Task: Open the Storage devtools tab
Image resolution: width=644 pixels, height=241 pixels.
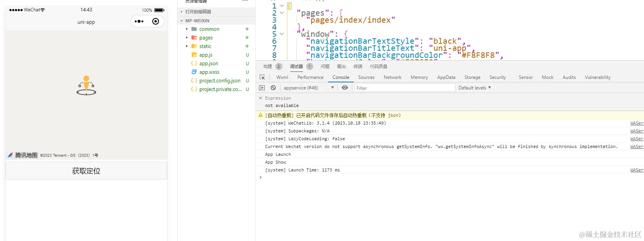Action: [x=473, y=77]
